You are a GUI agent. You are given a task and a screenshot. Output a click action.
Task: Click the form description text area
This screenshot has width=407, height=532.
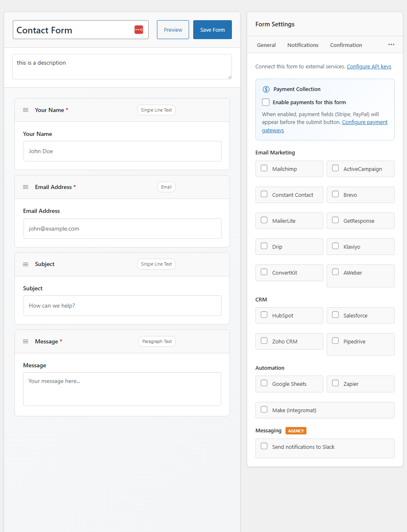click(x=122, y=67)
